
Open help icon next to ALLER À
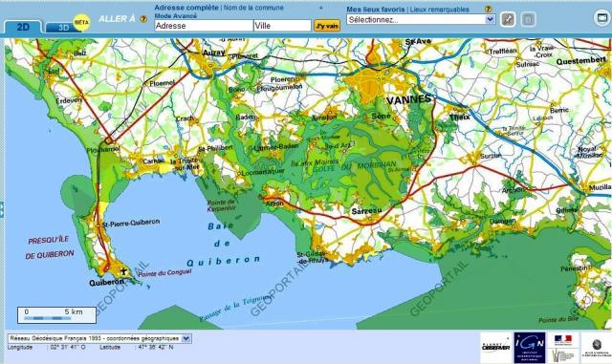pos(143,19)
